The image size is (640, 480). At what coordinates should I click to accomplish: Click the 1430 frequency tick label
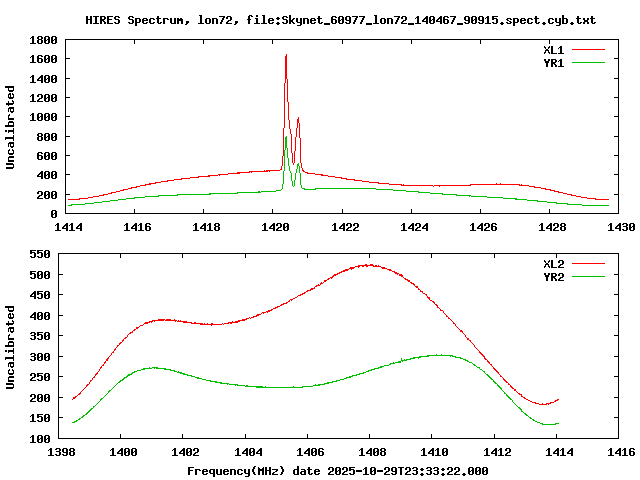(621, 227)
